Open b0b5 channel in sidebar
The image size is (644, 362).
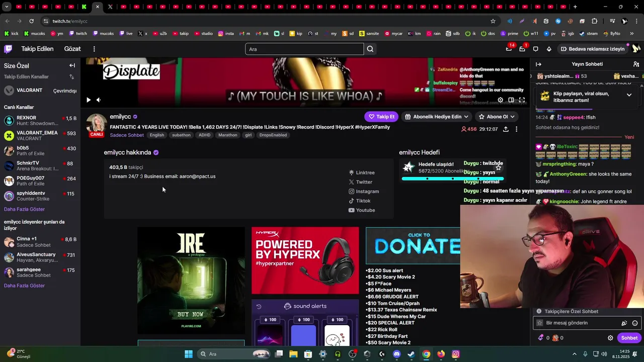(40, 151)
